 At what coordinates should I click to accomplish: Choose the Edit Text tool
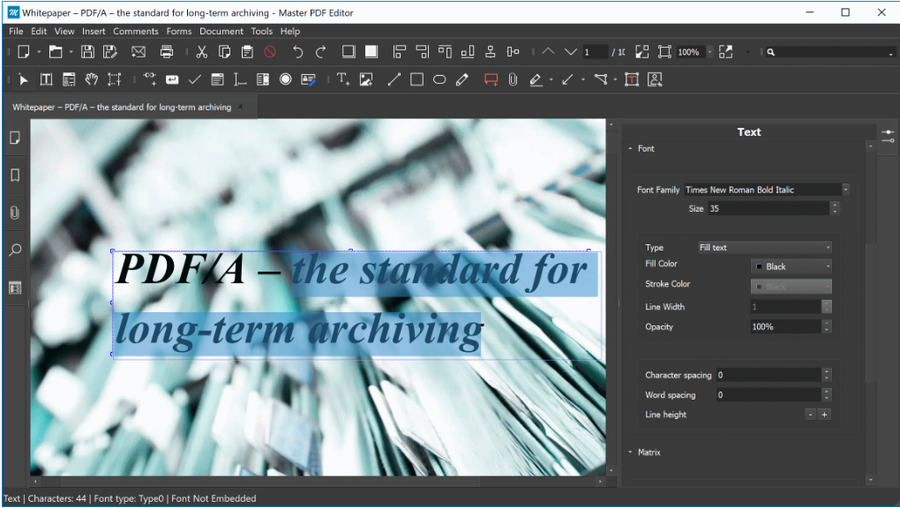point(46,80)
